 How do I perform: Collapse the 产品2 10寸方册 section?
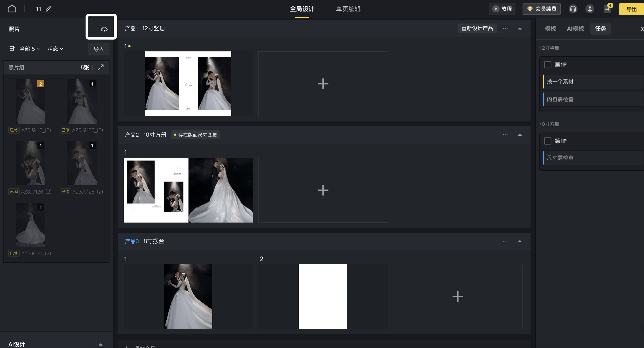pos(520,135)
